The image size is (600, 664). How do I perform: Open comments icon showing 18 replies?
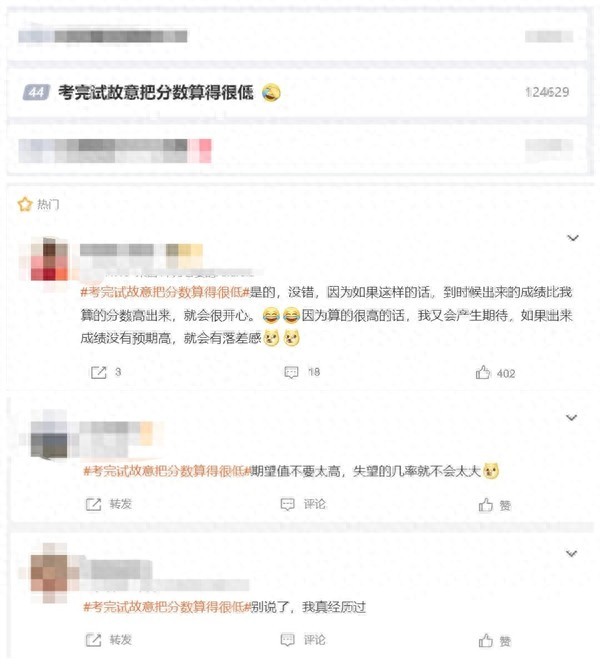pos(291,373)
